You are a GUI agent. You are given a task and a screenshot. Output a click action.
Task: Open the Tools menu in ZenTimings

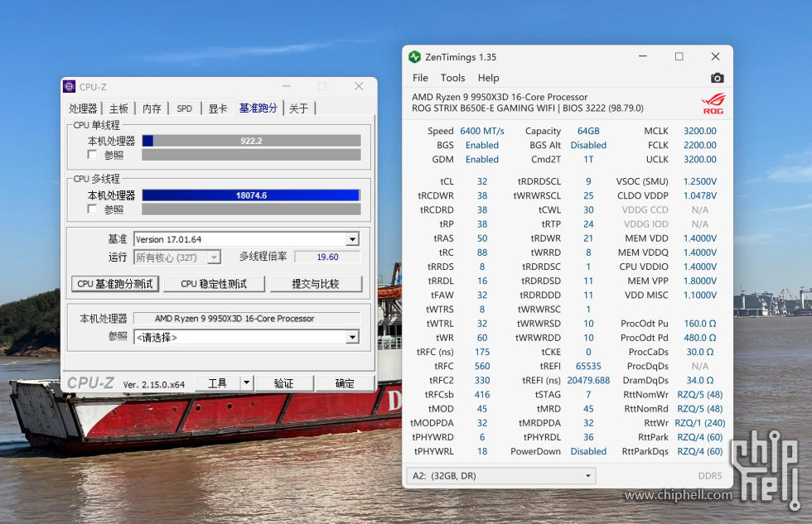[x=452, y=78]
